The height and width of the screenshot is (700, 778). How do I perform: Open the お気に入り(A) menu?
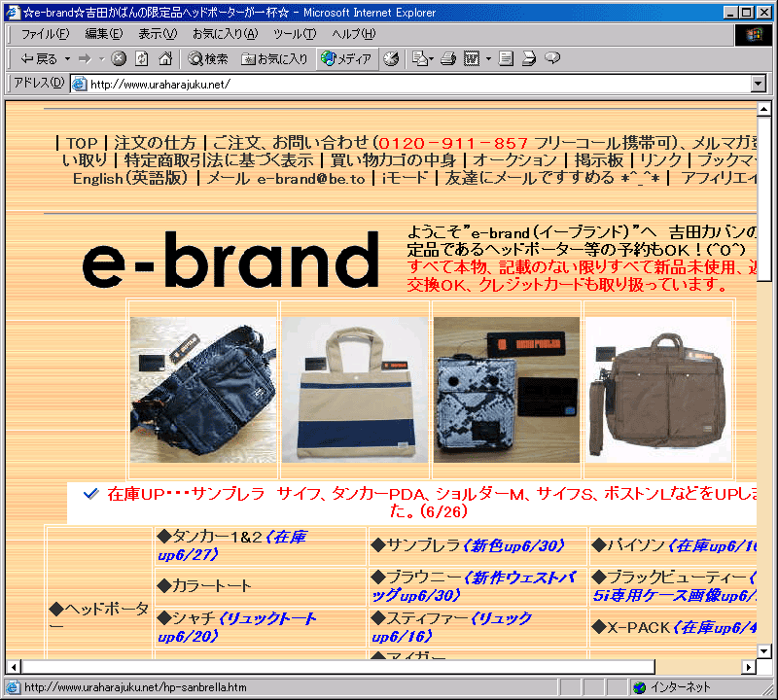point(226,34)
